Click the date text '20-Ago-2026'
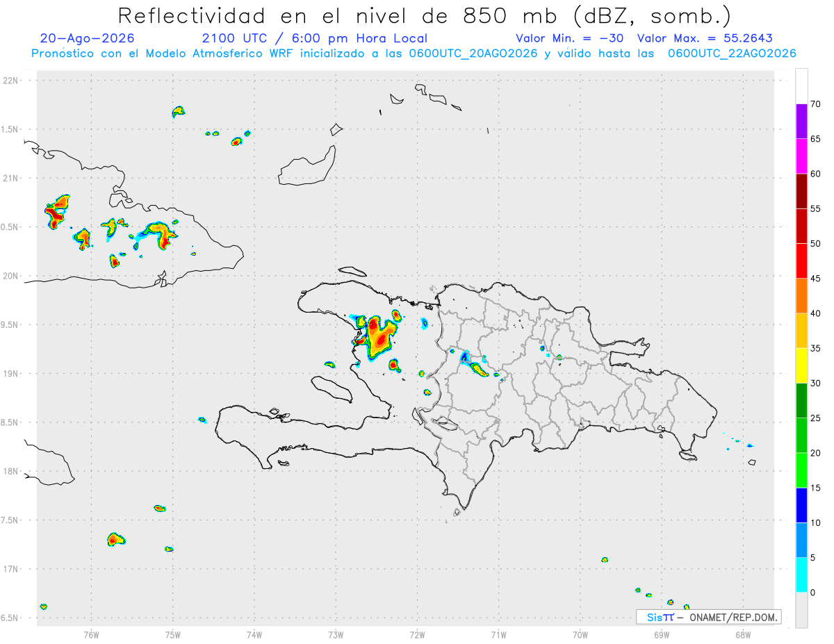834x644 pixels. pyautogui.click(x=88, y=38)
